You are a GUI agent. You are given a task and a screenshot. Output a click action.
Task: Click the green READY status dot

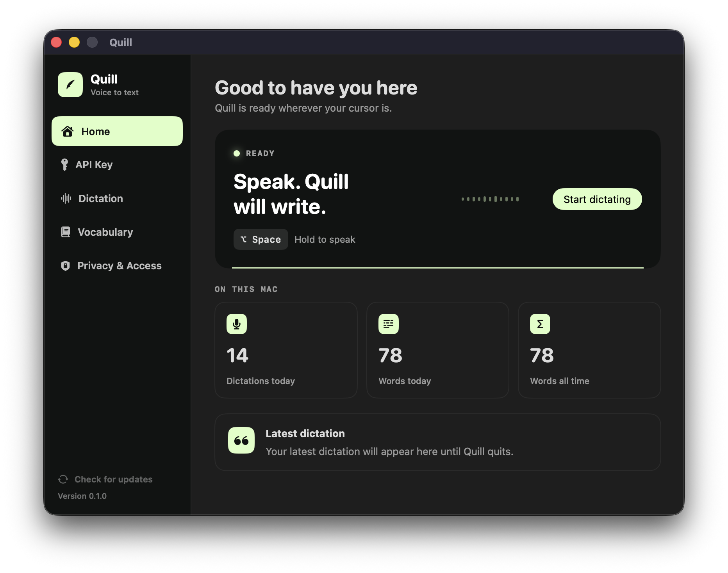237,153
